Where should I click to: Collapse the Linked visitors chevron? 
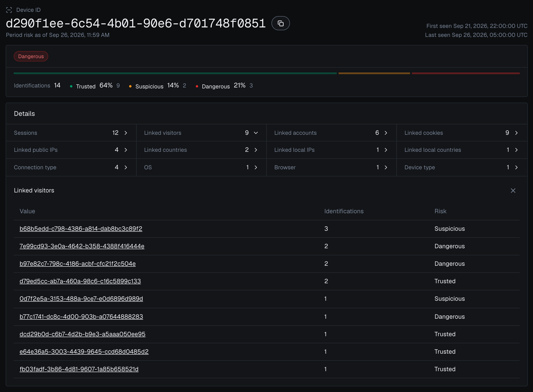[x=256, y=133]
